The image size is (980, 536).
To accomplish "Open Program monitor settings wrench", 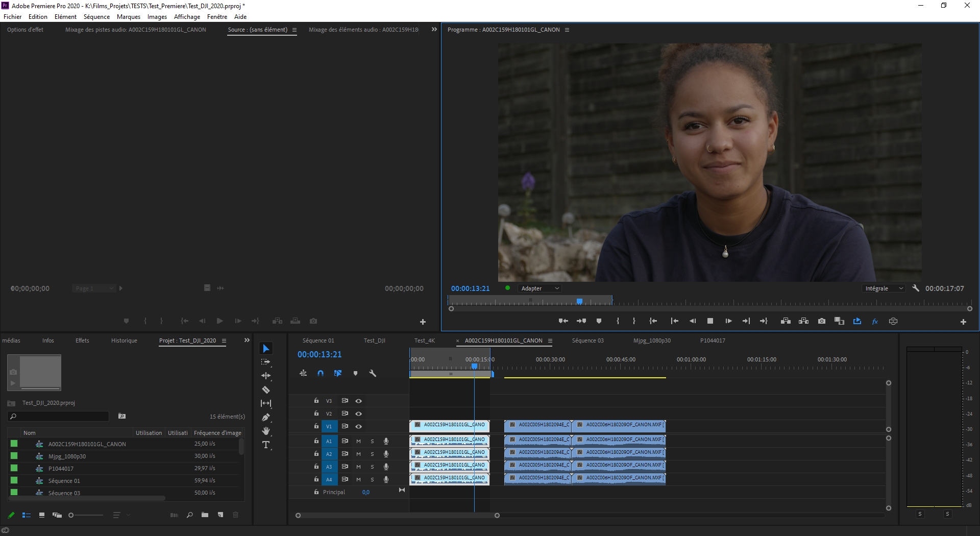I will coord(916,288).
